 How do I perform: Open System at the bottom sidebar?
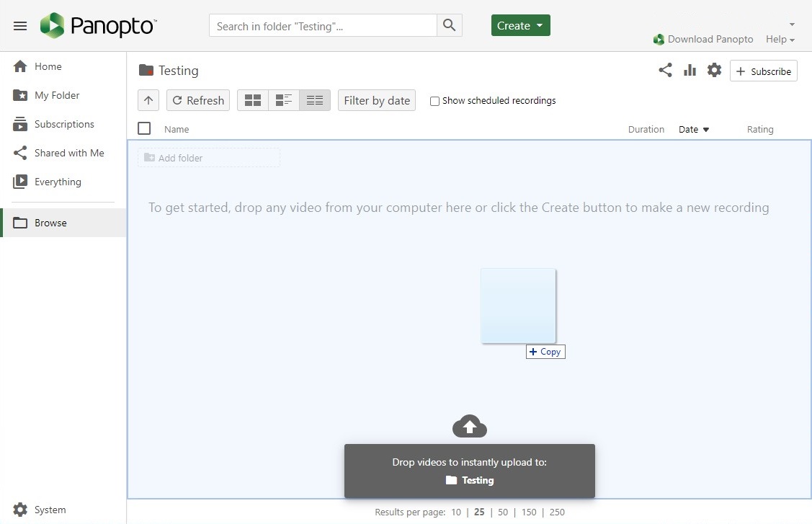[40, 510]
